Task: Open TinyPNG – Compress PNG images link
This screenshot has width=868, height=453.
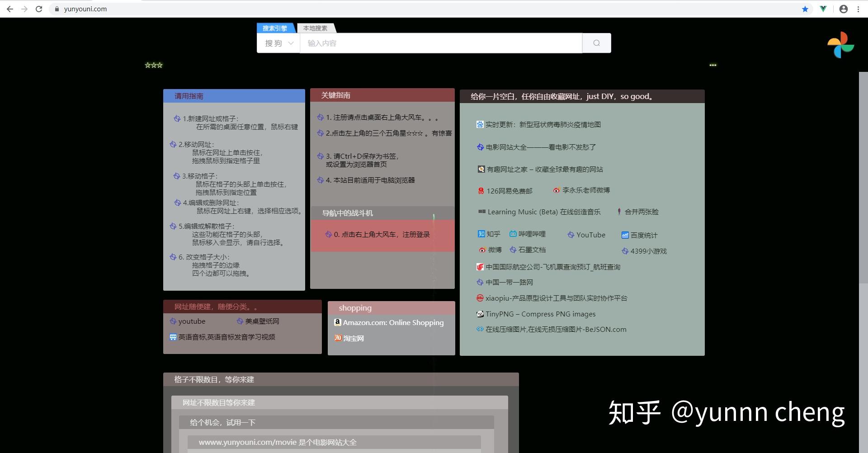Action: pyautogui.click(x=536, y=314)
